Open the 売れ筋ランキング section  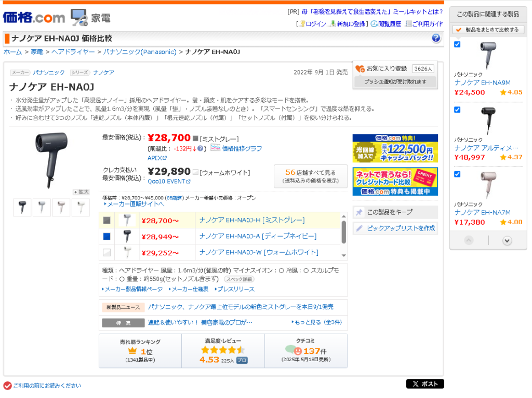point(140,351)
